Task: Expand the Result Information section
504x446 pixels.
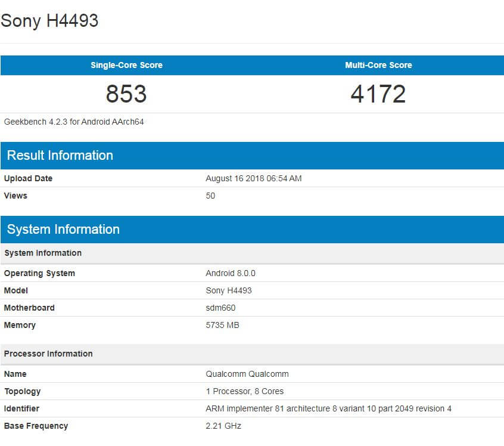Action: [x=59, y=156]
